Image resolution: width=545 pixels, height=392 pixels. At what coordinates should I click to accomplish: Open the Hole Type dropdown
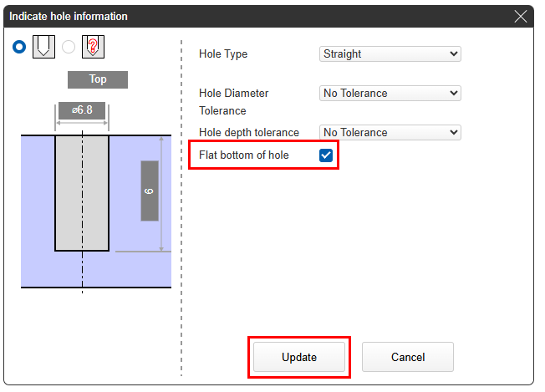(x=390, y=53)
